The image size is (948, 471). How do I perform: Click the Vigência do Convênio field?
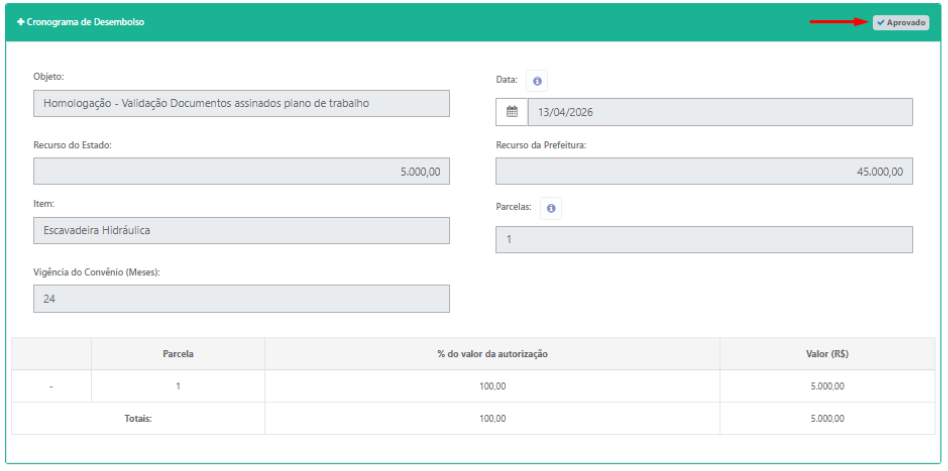pos(241,299)
